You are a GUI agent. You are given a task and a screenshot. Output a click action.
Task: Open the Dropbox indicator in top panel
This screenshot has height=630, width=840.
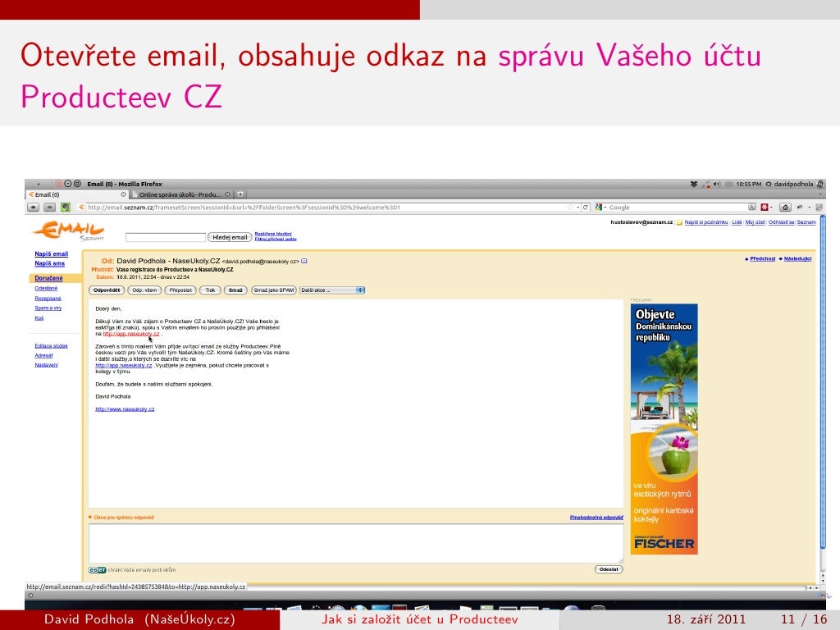click(694, 185)
